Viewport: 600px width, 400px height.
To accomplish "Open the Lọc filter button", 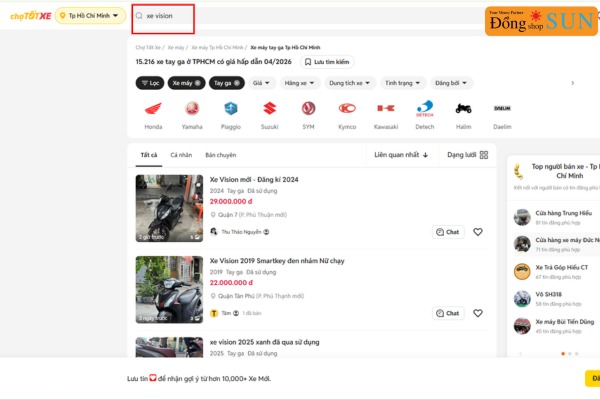I will point(150,83).
